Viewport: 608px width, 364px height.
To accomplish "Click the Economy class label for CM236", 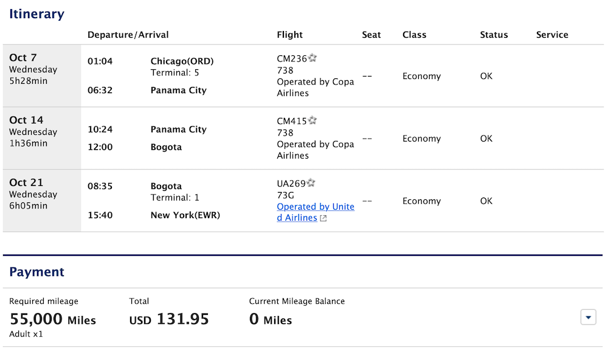I will pyautogui.click(x=421, y=75).
